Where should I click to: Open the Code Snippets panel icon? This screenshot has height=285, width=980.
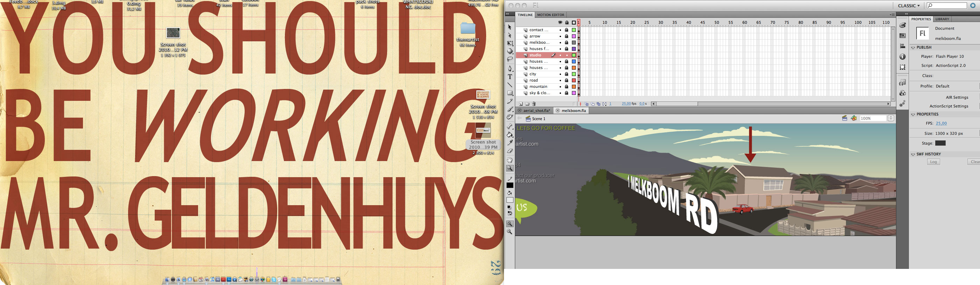coord(902,83)
